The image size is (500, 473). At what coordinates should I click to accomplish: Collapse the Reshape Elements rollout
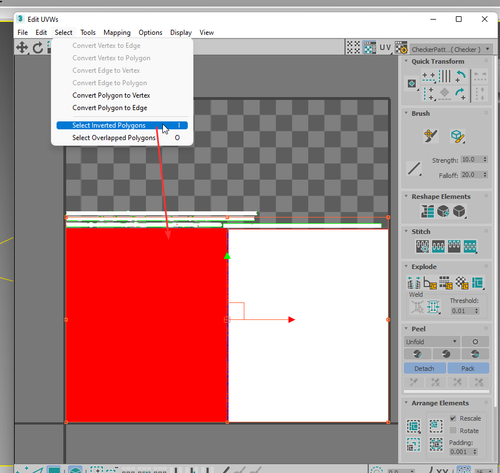click(x=406, y=196)
